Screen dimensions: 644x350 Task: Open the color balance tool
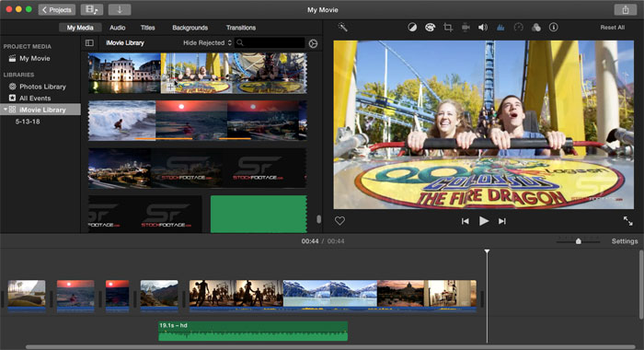click(x=412, y=27)
